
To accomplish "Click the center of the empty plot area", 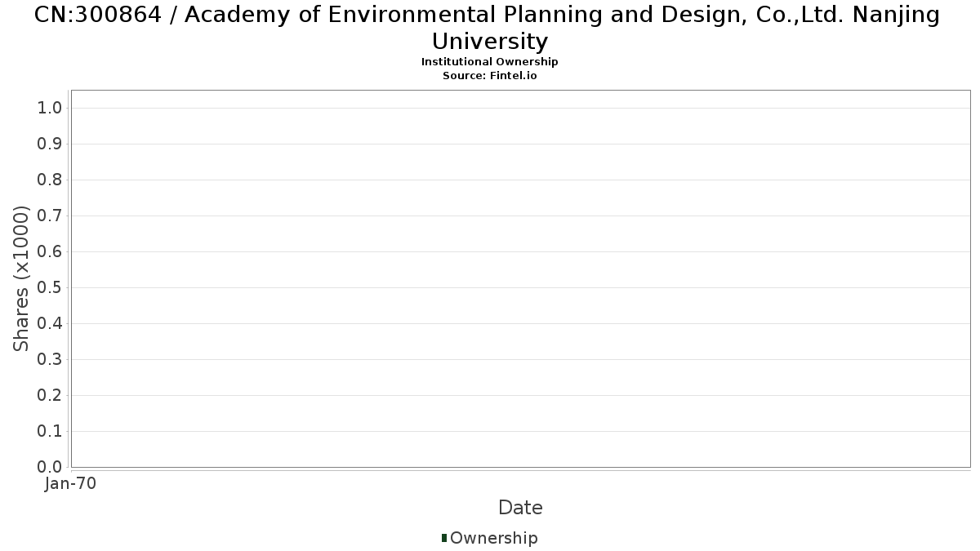I will point(520,278).
